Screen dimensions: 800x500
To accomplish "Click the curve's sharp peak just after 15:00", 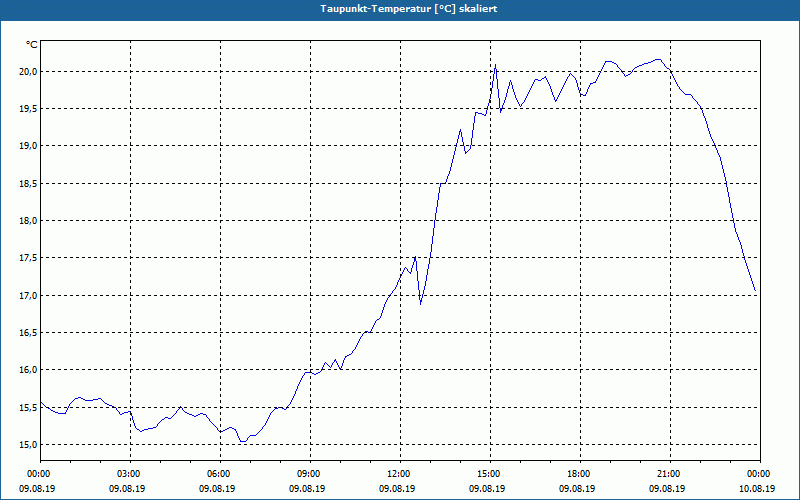I will [495, 65].
